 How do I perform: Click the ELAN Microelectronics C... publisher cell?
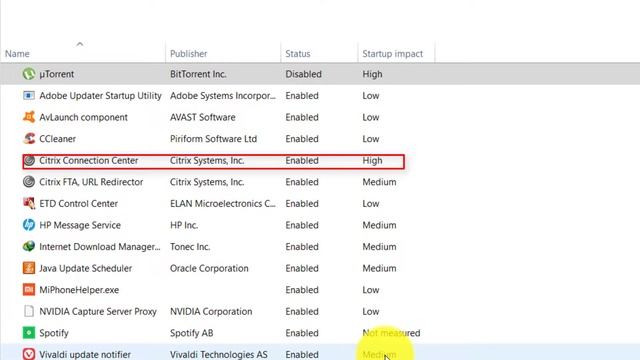(223, 204)
